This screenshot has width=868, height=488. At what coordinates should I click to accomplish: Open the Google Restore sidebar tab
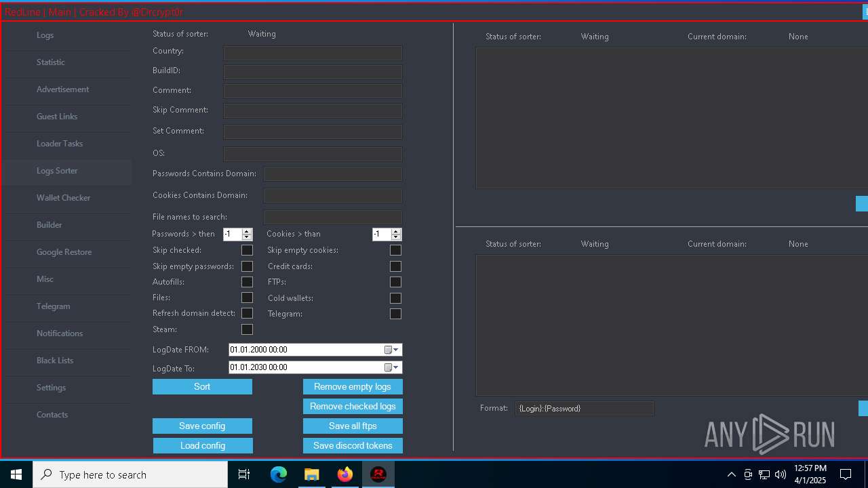click(x=66, y=252)
